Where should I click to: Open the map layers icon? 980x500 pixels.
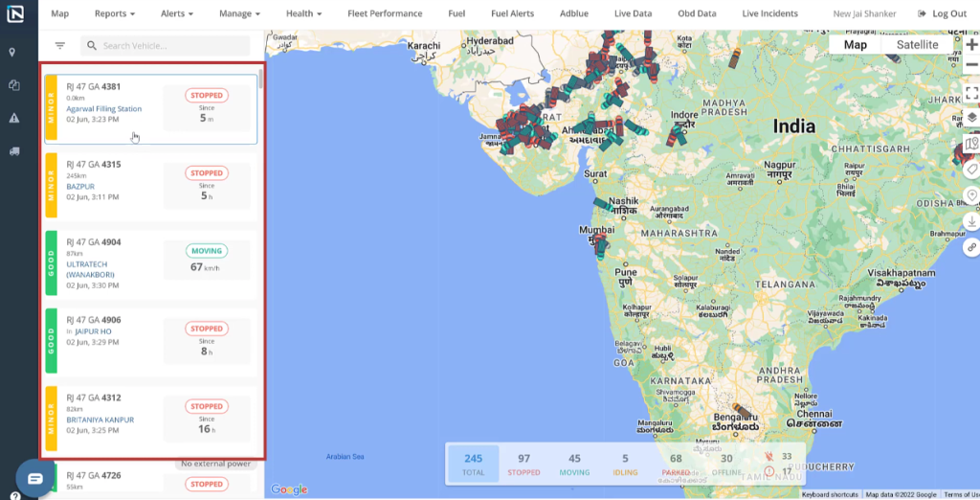click(x=971, y=118)
